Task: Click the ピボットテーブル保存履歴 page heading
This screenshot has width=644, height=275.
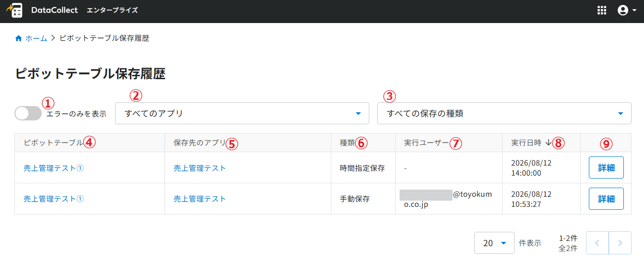Action: click(90, 74)
